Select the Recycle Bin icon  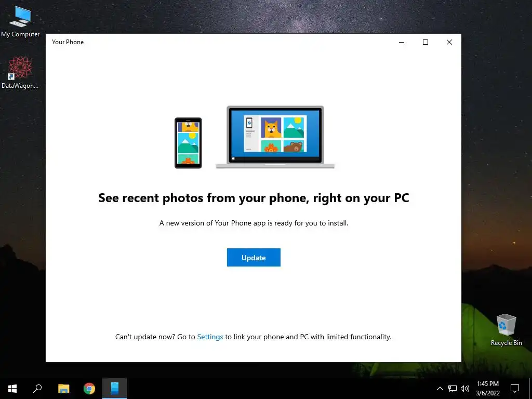[x=506, y=330]
